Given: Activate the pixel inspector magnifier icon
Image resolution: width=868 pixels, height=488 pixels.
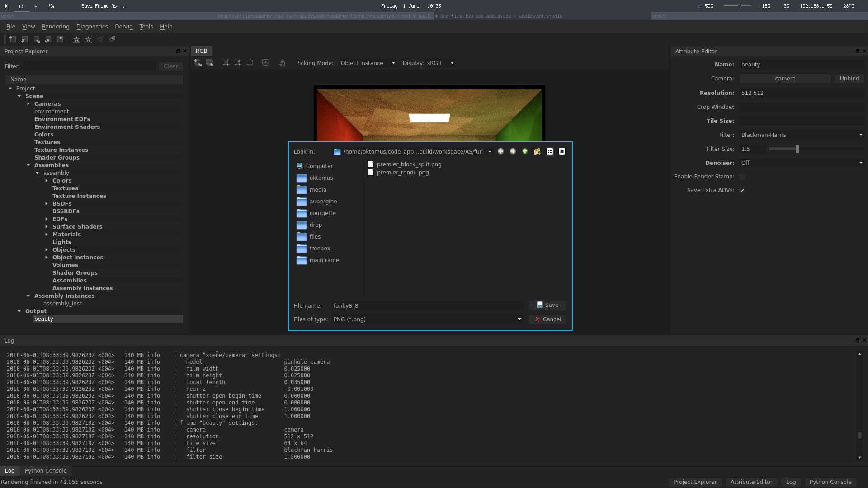Looking at the screenshot, I should tap(282, 63).
